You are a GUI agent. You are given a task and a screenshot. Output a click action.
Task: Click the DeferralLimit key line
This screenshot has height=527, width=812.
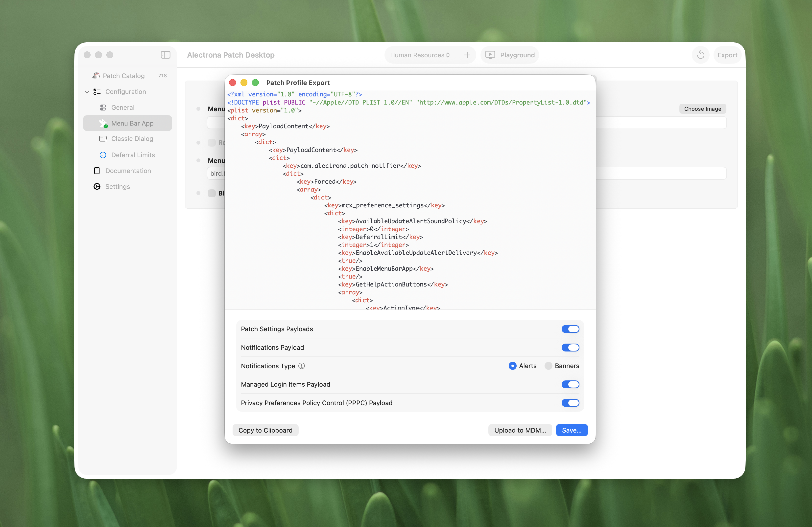click(x=381, y=237)
